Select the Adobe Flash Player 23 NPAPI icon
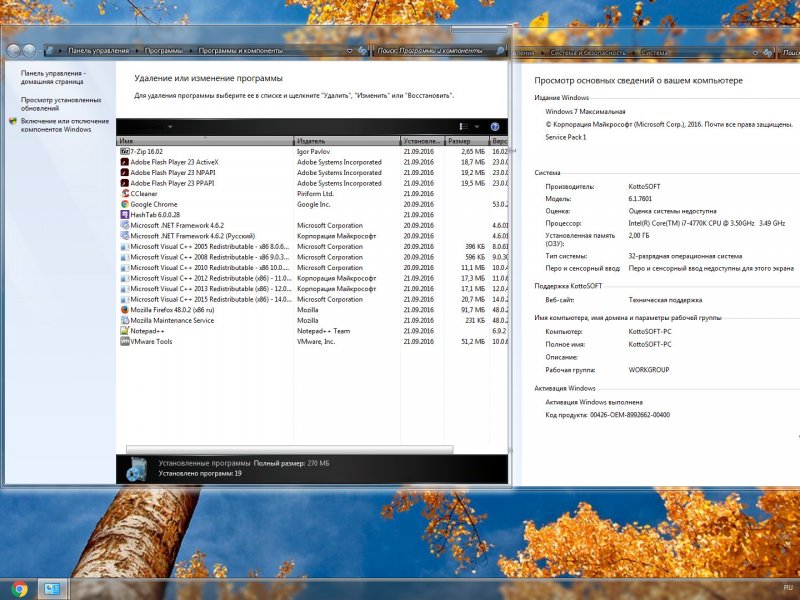This screenshot has height=600, width=800. (x=124, y=172)
